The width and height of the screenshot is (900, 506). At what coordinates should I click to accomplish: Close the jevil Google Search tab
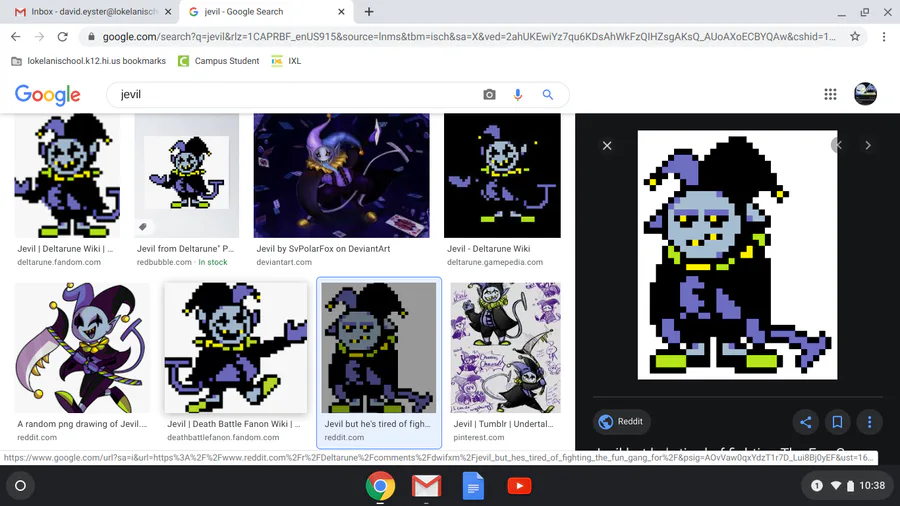(341, 11)
